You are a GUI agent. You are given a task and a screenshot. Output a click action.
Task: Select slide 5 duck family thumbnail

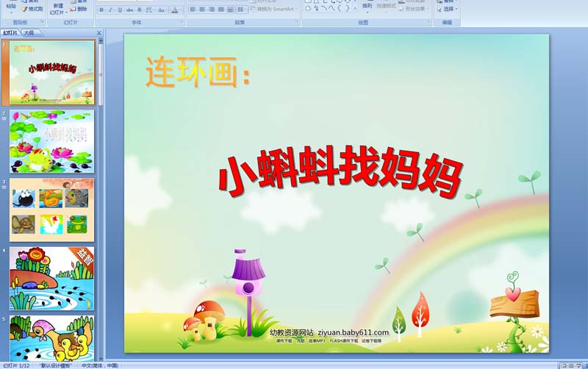pyautogui.click(x=51, y=338)
